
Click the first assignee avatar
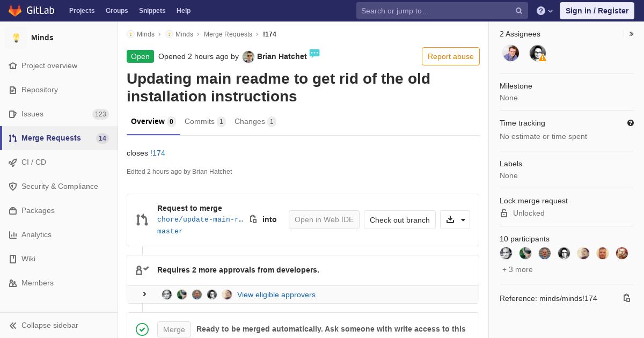(511, 53)
